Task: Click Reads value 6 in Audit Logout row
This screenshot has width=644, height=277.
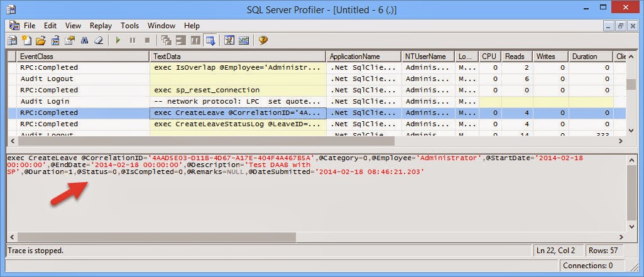Action: pos(517,79)
